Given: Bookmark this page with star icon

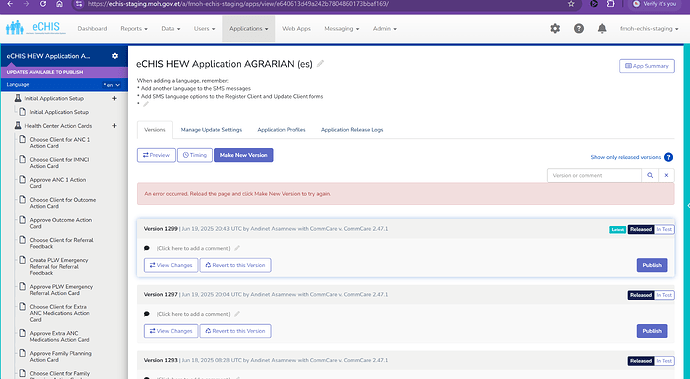Looking at the screenshot, I should pos(571,4).
